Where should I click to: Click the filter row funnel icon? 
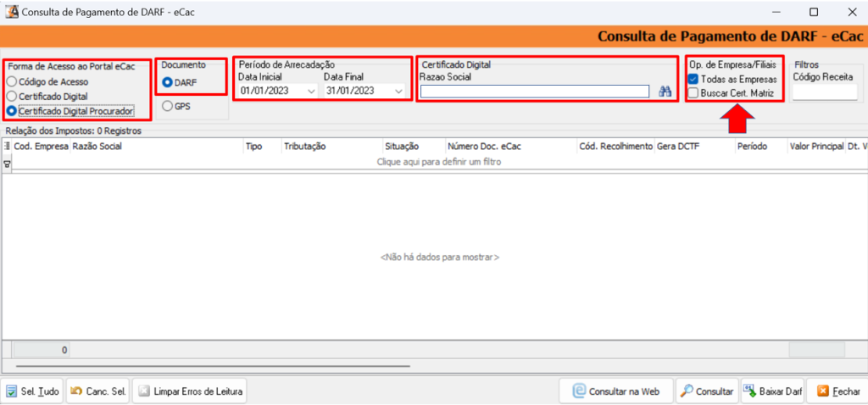[x=7, y=164]
